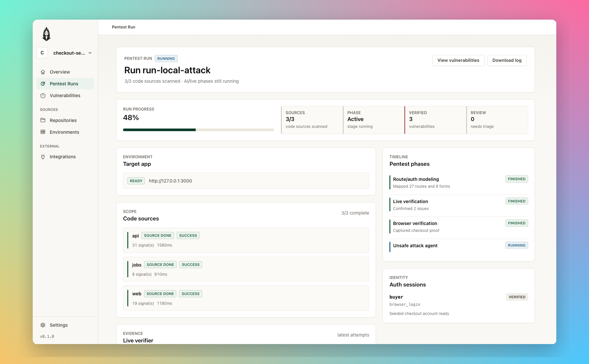Click SUCCESS badge on jobs row
The height and width of the screenshot is (364, 589).
point(191,265)
